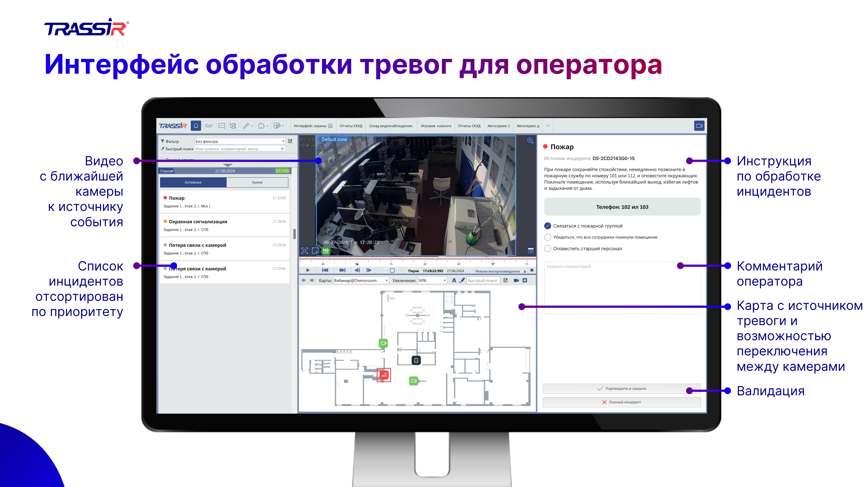Click the area selection icon on video

point(315,250)
